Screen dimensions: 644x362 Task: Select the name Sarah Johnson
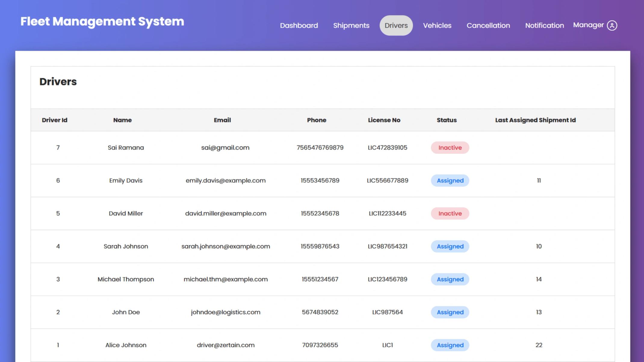[126, 246]
